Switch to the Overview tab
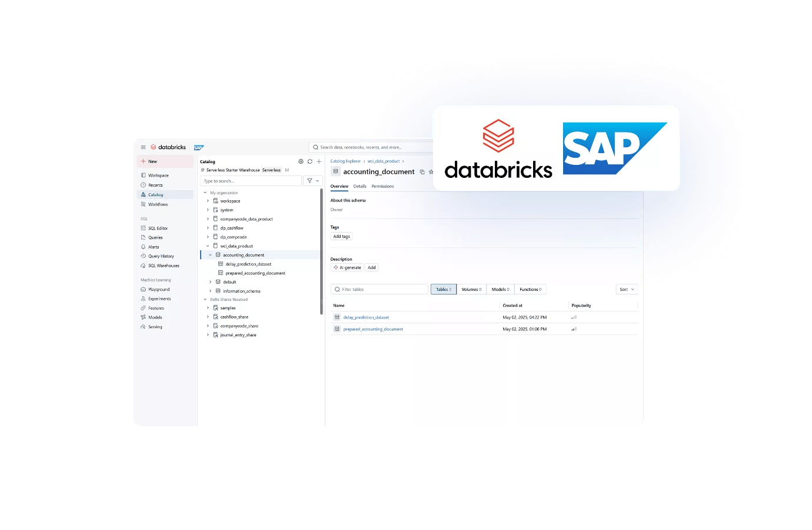This screenshot has width=812, height=530. coord(340,186)
